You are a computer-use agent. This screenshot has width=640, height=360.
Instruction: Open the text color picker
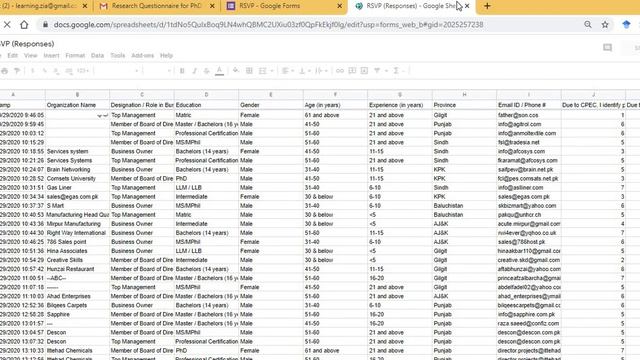(x=219, y=71)
